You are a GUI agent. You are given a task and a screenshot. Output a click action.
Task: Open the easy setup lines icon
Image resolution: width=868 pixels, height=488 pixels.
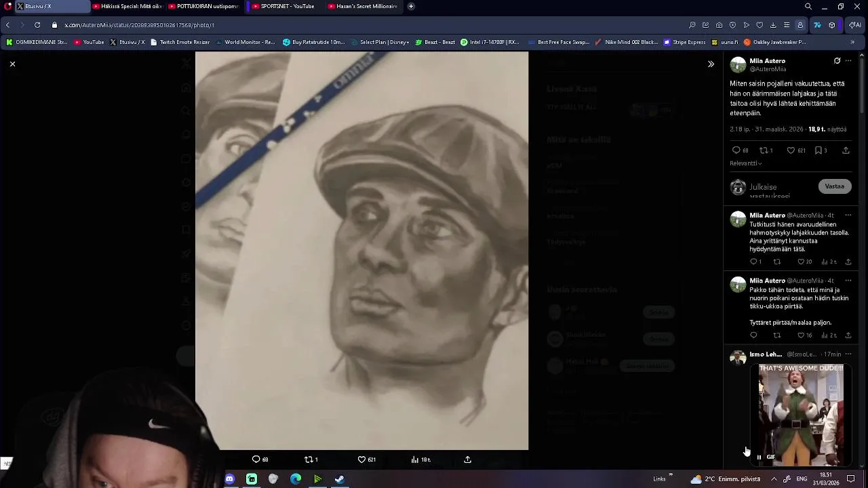pos(787,25)
